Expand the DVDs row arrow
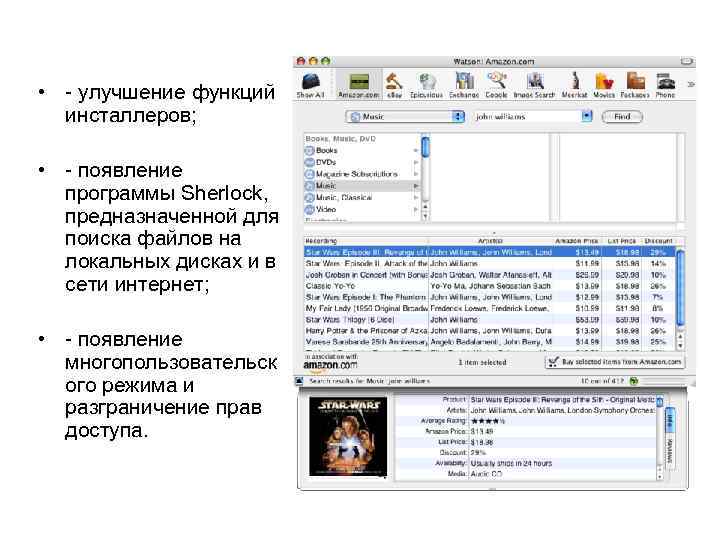The height and width of the screenshot is (540, 720). [416, 162]
